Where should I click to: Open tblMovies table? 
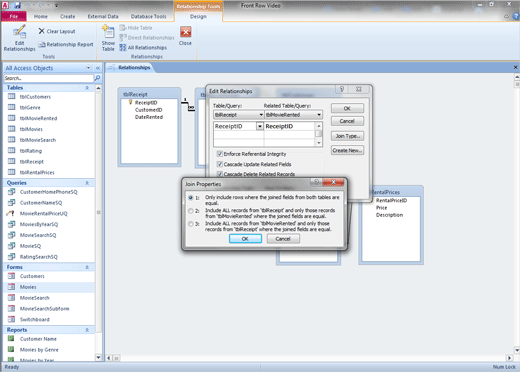click(x=31, y=129)
